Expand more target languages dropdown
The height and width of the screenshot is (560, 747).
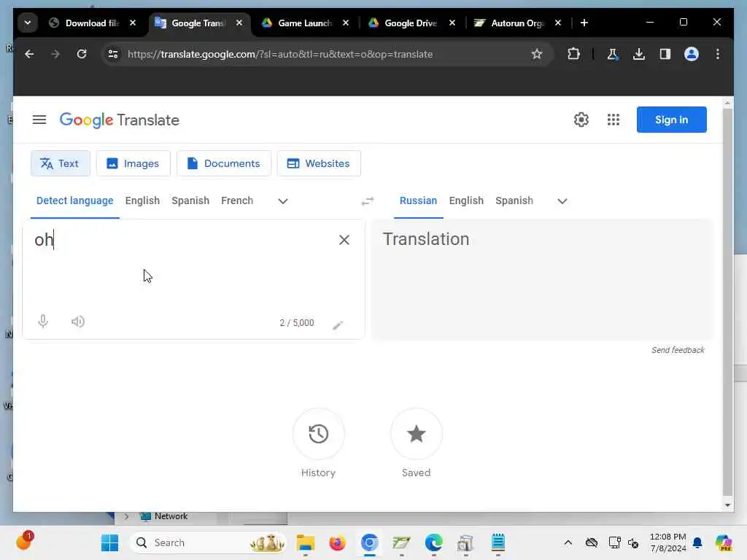562,201
